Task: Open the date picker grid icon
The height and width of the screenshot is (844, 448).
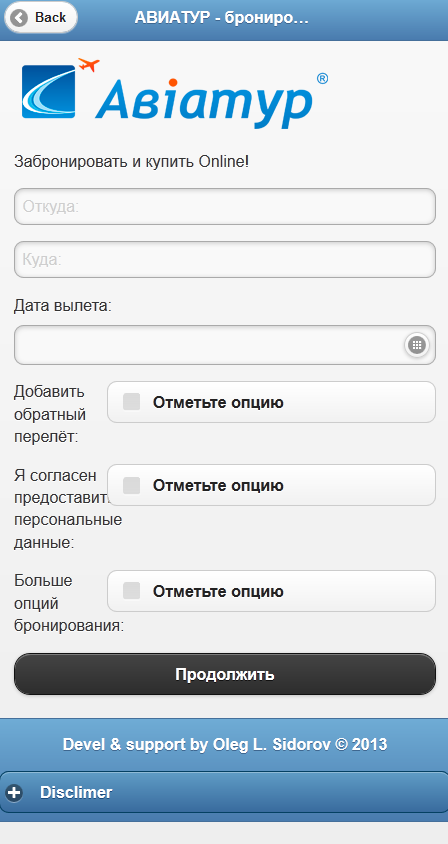Action: pos(417,345)
